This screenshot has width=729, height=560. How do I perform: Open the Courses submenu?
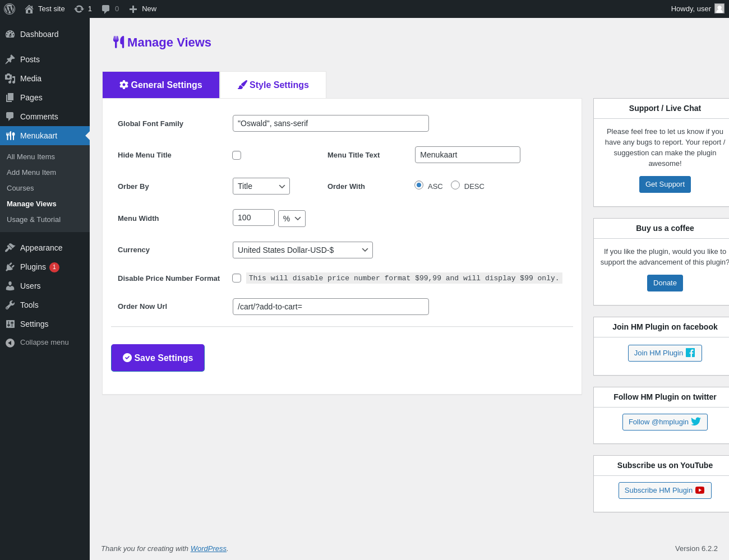coord(20,188)
